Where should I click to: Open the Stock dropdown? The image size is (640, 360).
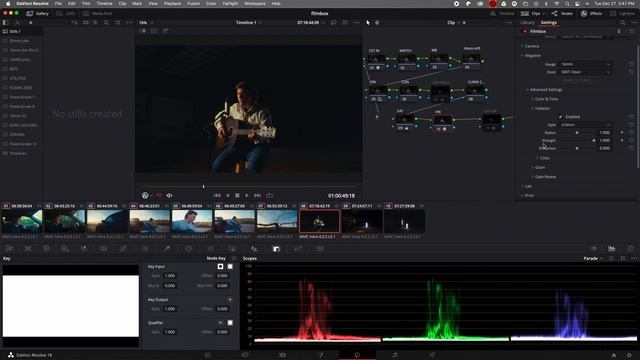[x=585, y=72]
